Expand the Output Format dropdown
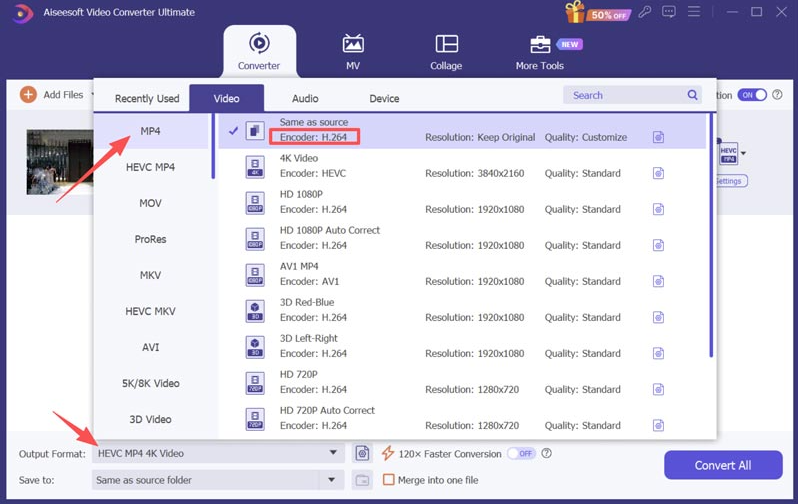798x504 pixels. (333, 453)
